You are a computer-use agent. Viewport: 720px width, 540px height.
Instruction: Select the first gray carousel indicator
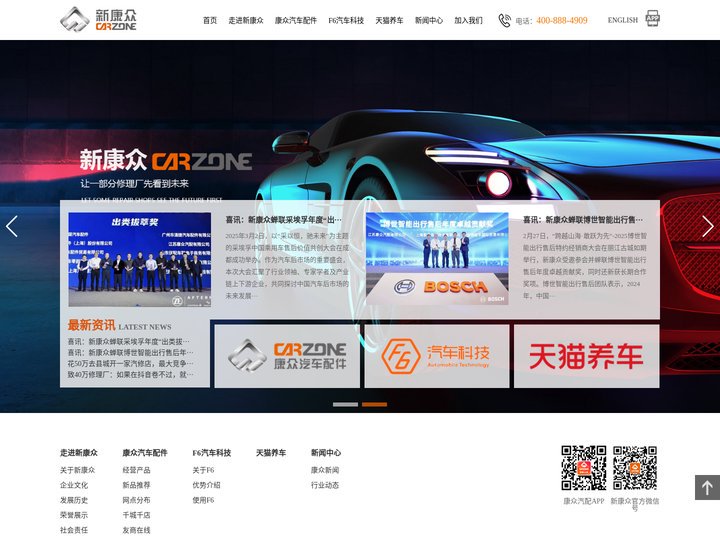coord(345,405)
